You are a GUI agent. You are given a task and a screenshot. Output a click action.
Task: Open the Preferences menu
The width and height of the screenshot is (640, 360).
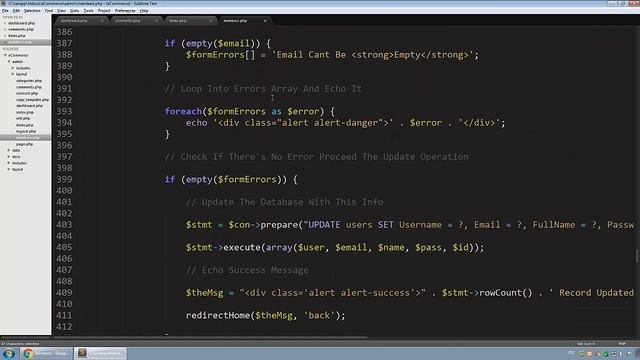point(125,11)
